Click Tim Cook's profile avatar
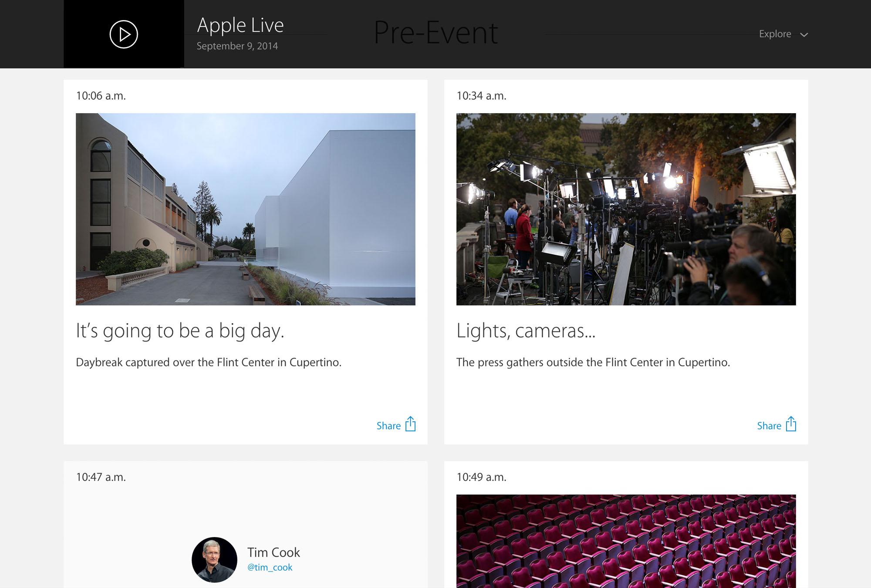This screenshot has height=588, width=871. click(x=214, y=560)
